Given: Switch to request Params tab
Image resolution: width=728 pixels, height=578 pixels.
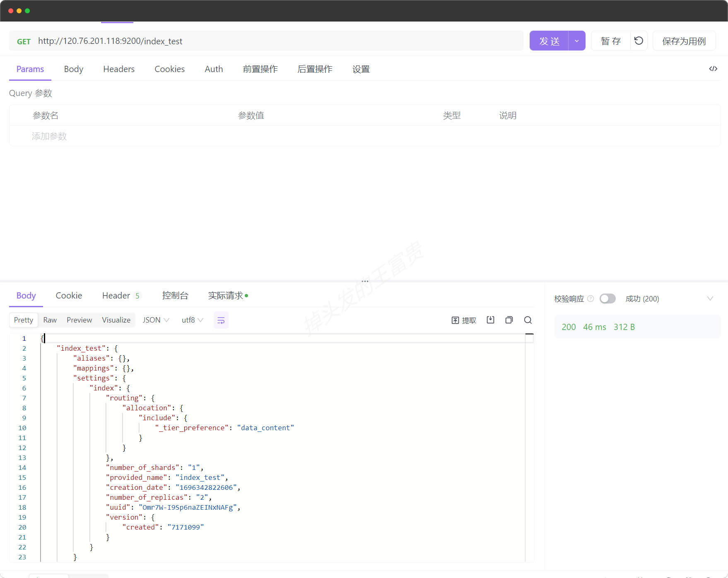Looking at the screenshot, I should pyautogui.click(x=30, y=69).
